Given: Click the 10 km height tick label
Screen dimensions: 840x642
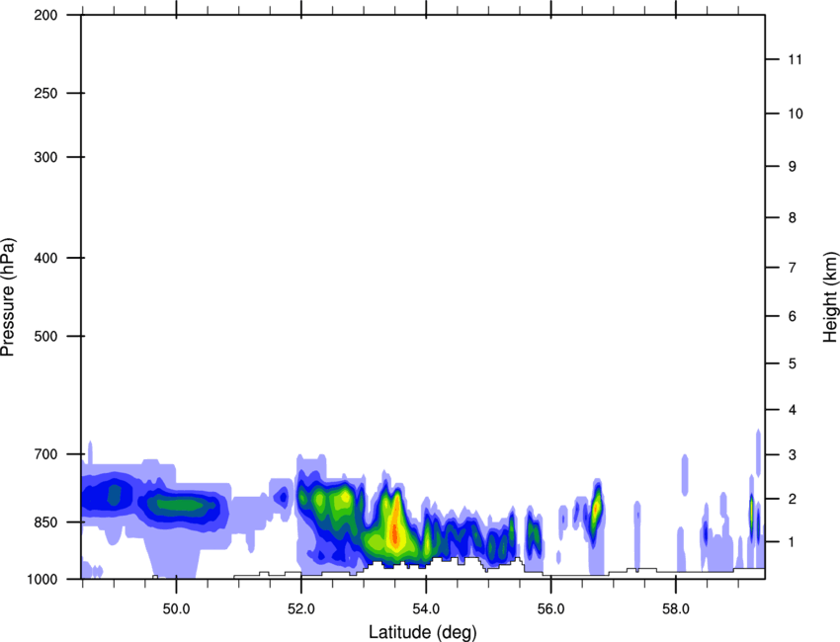Looking at the screenshot, I should (796, 114).
